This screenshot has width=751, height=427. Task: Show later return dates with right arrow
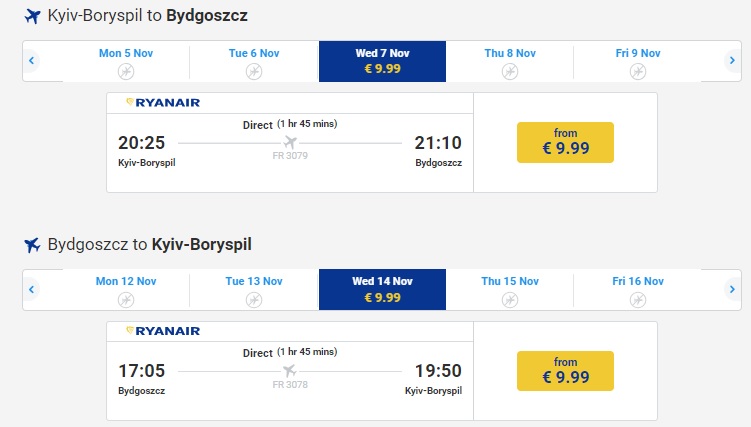click(731, 289)
